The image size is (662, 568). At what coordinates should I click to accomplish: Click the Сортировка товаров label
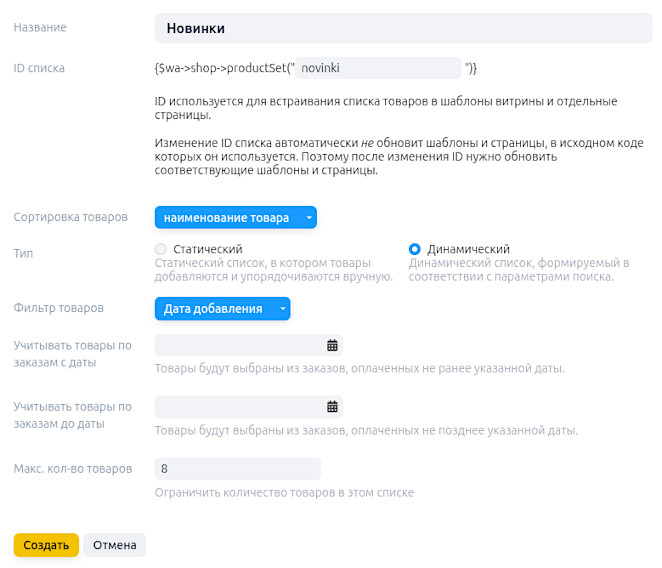[x=70, y=217]
